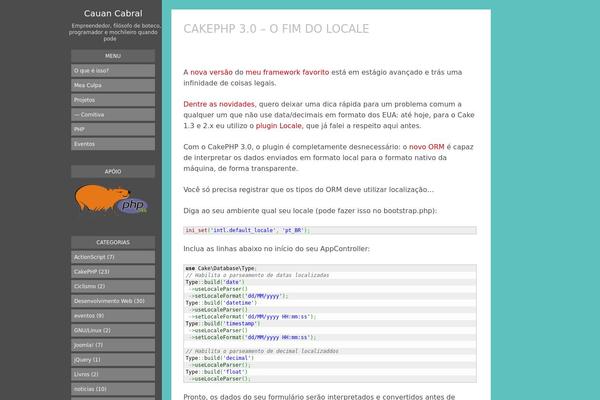600x400 pixels.
Task: Click the 'use Cake\Database\Type;' code line
Action: coord(330,268)
